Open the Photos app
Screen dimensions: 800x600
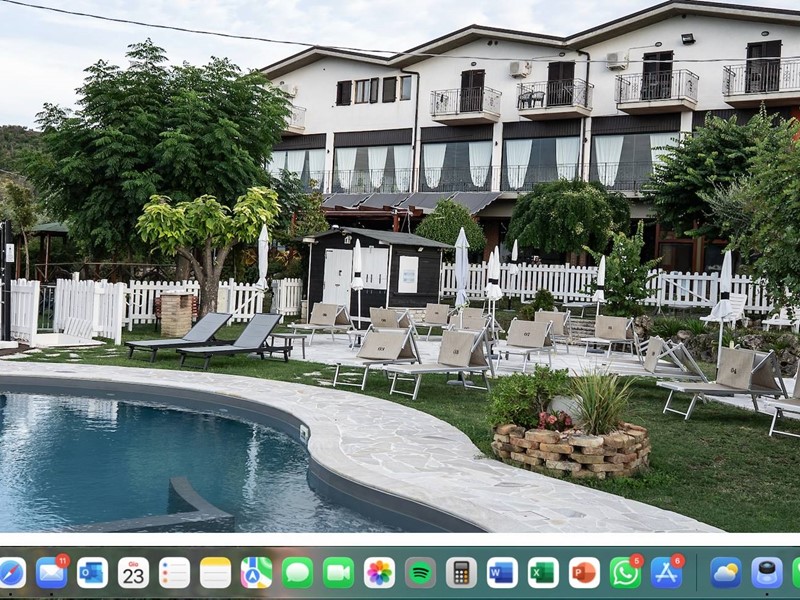379,573
